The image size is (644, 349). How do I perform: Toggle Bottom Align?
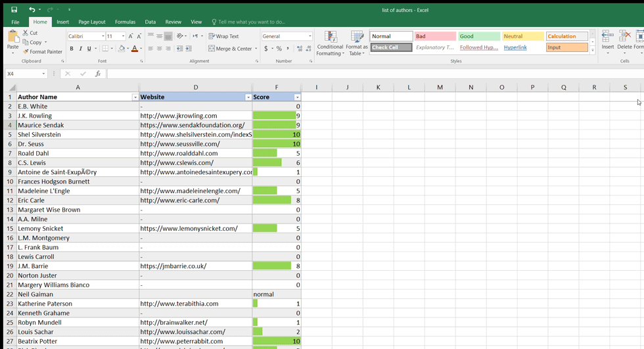(168, 36)
